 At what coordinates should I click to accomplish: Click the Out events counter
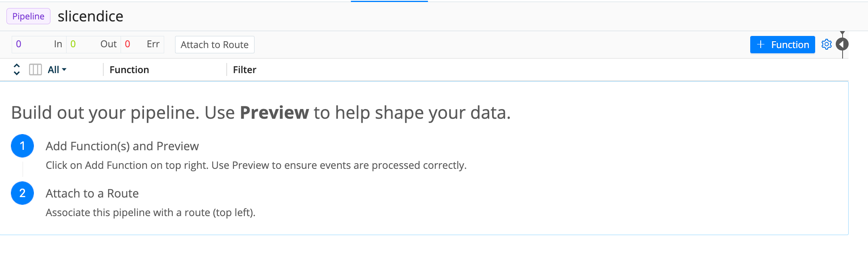point(93,44)
